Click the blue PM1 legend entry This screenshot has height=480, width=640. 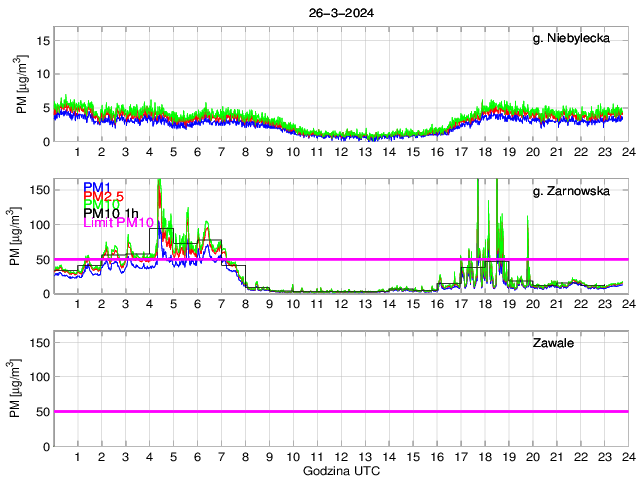click(97, 187)
